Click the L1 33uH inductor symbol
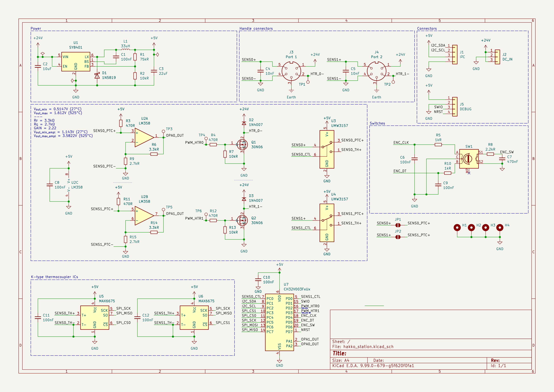Screen dimensions: 554x392 coord(125,49)
